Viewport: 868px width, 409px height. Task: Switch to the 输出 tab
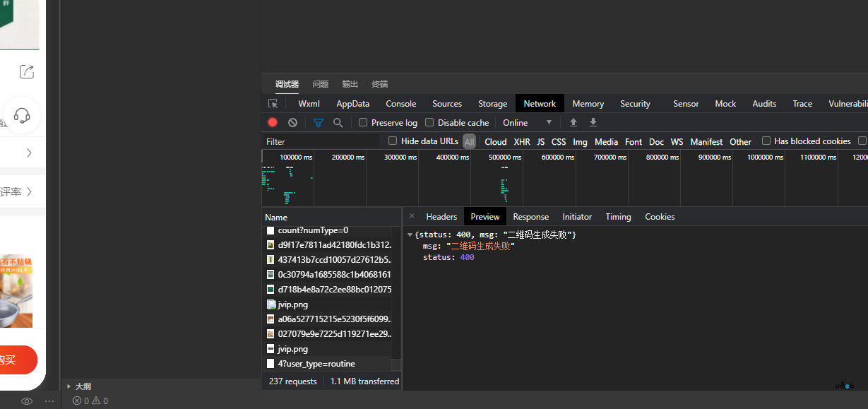350,84
